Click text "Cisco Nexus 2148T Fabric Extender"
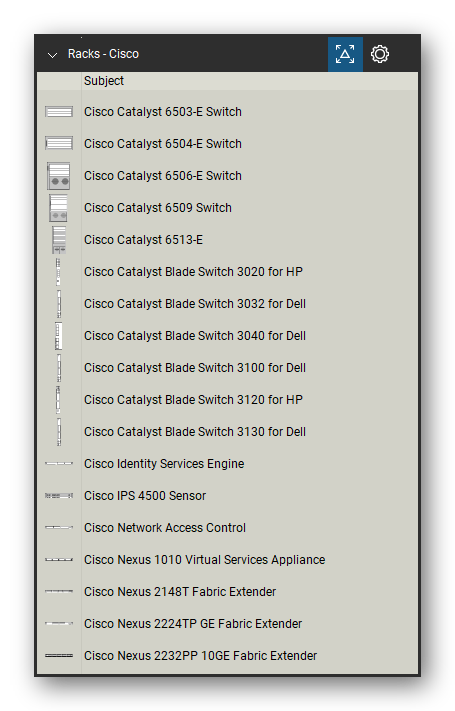Image resolution: width=455 pixels, height=711 pixels. [x=180, y=592]
